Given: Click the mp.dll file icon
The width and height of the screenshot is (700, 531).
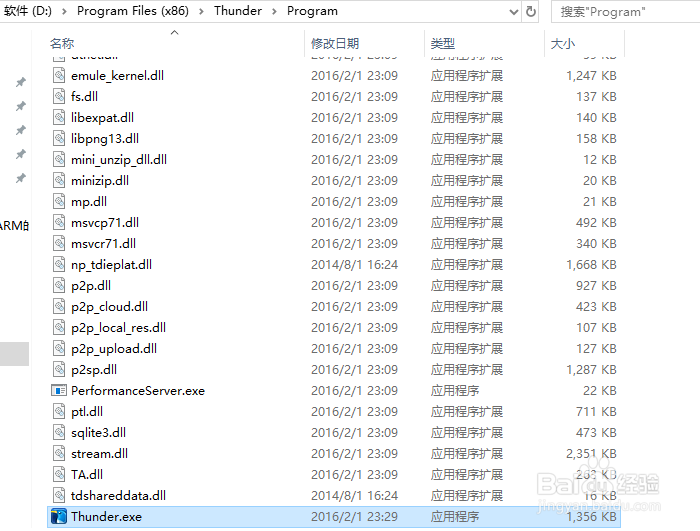Looking at the screenshot, I should click(x=59, y=201).
